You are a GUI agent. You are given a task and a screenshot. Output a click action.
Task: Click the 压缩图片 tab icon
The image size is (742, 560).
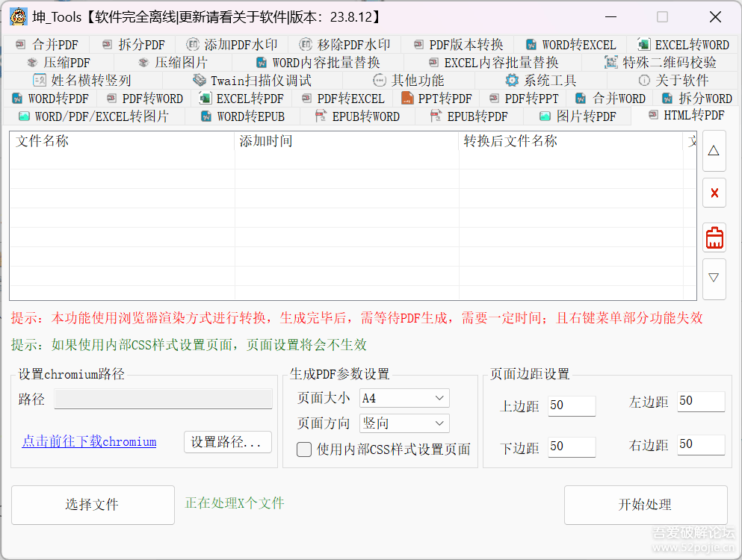click(x=144, y=63)
